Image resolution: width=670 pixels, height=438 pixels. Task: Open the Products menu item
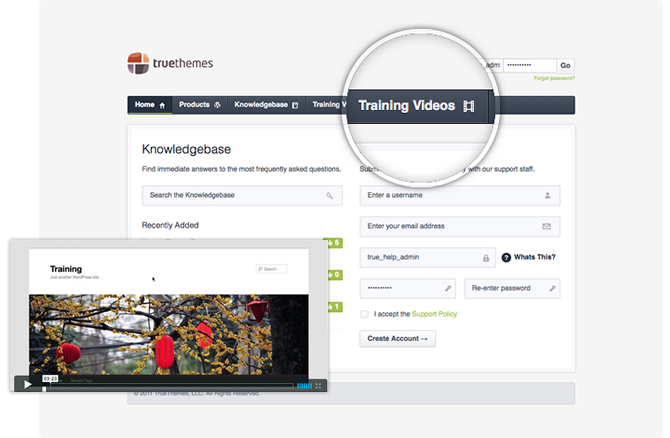[200, 104]
